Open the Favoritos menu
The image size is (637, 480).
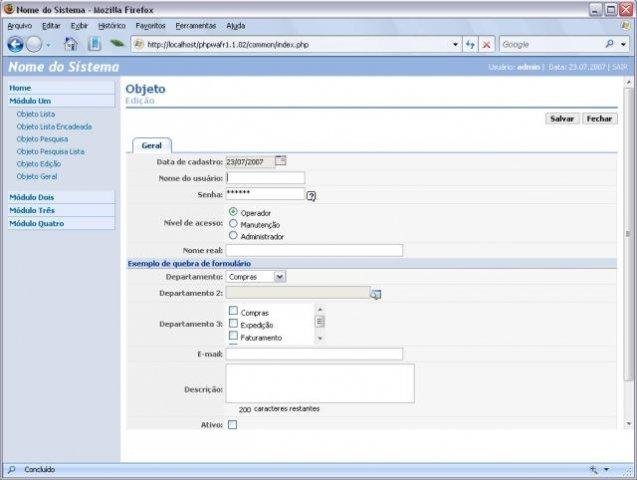click(151, 26)
